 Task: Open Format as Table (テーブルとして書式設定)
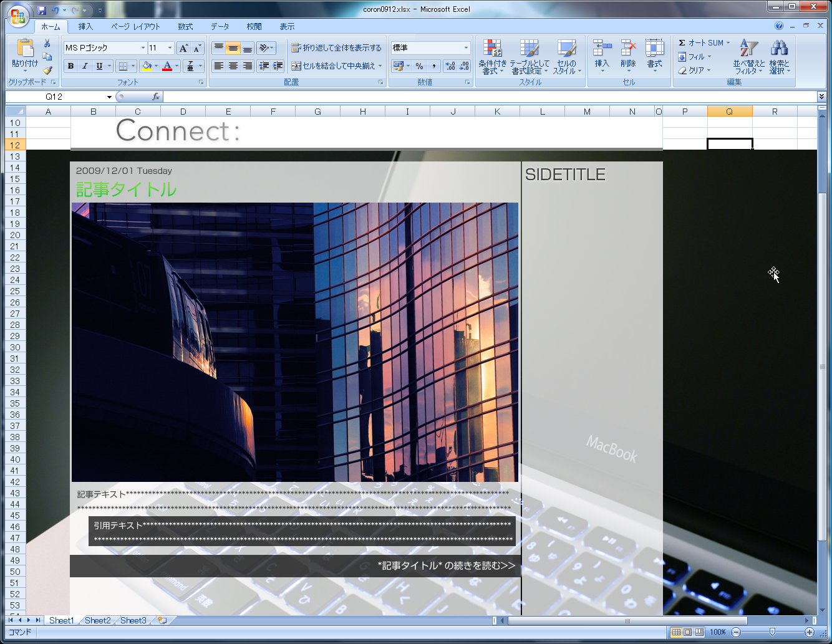click(x=530, y=57)
